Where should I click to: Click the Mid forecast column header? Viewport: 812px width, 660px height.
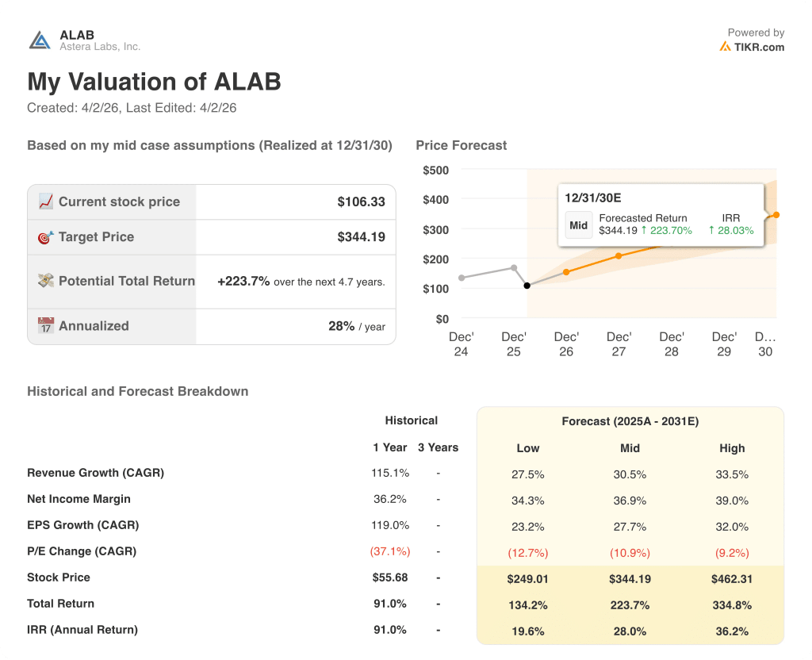(x=630, y=448)
